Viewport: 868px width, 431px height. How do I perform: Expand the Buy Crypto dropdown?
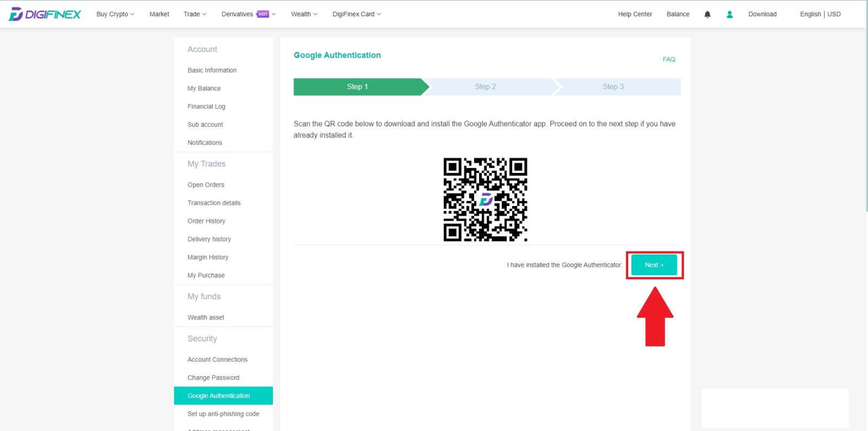(115, 14)
